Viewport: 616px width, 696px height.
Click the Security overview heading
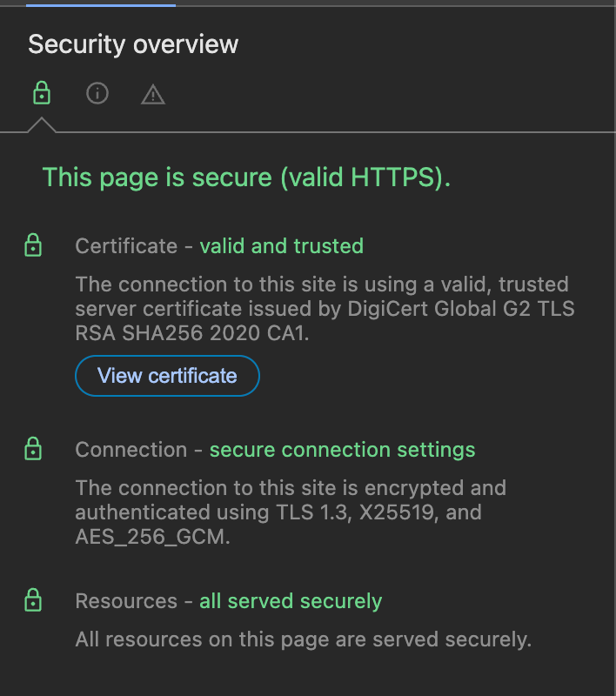[133, 45]
